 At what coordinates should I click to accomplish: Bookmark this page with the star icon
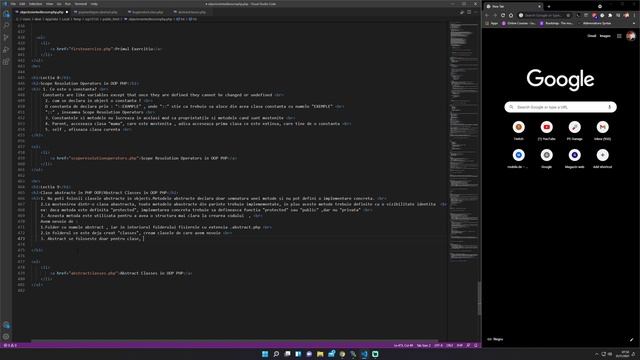tap(568, 15)
